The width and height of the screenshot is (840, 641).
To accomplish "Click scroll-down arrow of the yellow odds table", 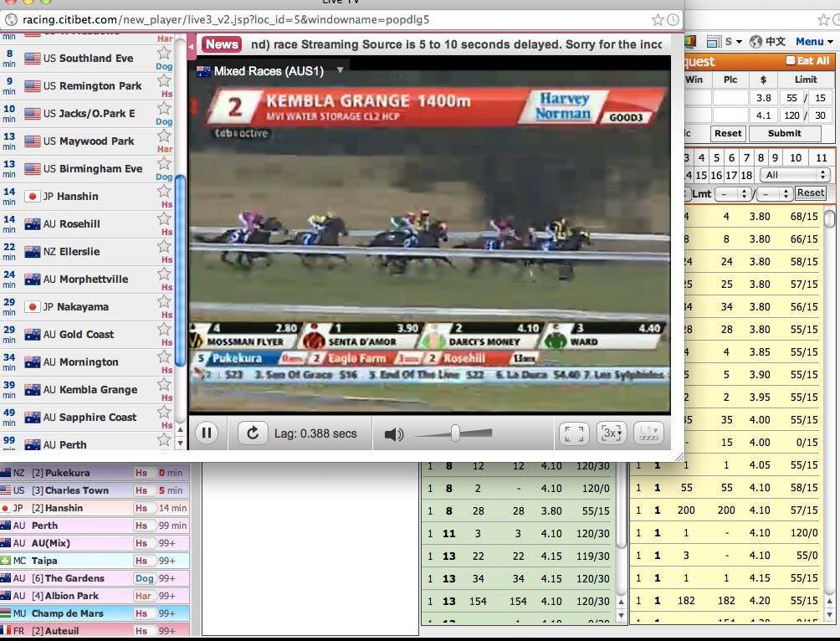I will [x=829, y=615].
